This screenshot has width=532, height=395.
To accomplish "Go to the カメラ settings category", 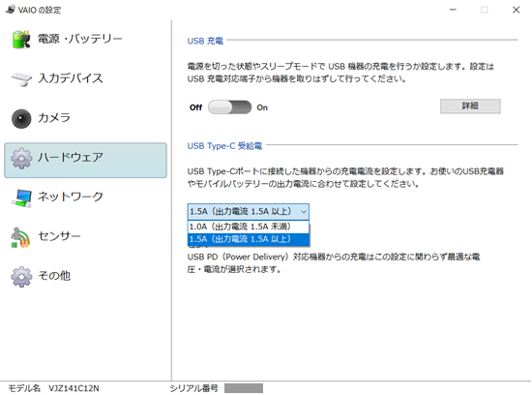I will point(85,118).
